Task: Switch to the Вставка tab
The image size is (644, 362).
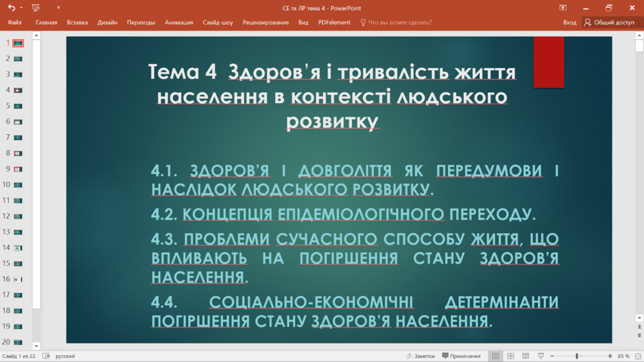Action: point(77,23)
